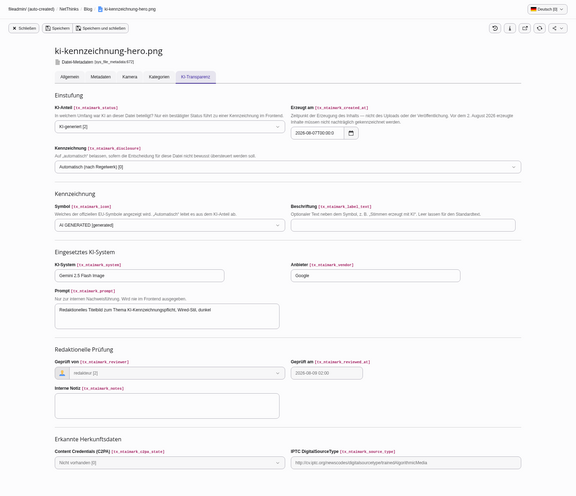Click the Speichern button
Screen dimensions: 576x496
tap(57, 28)
